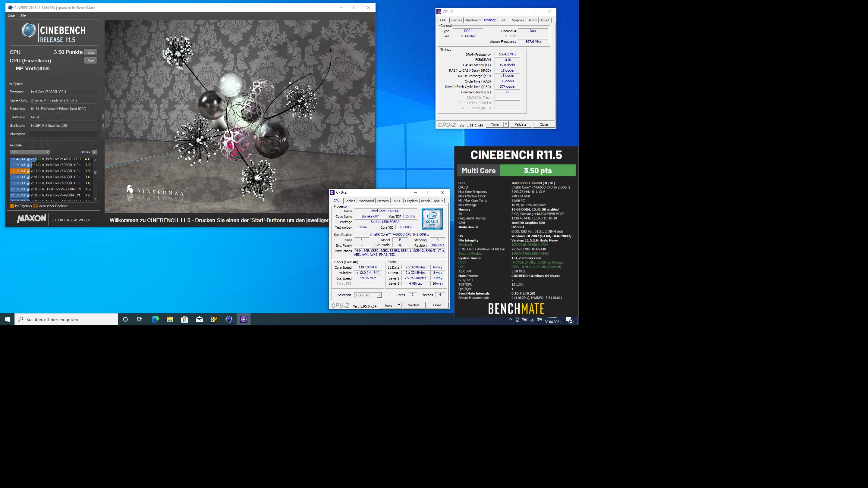Click the Cortana circle icon in taskbar
This screenshot has width=868, height=488.
point(125,319)
